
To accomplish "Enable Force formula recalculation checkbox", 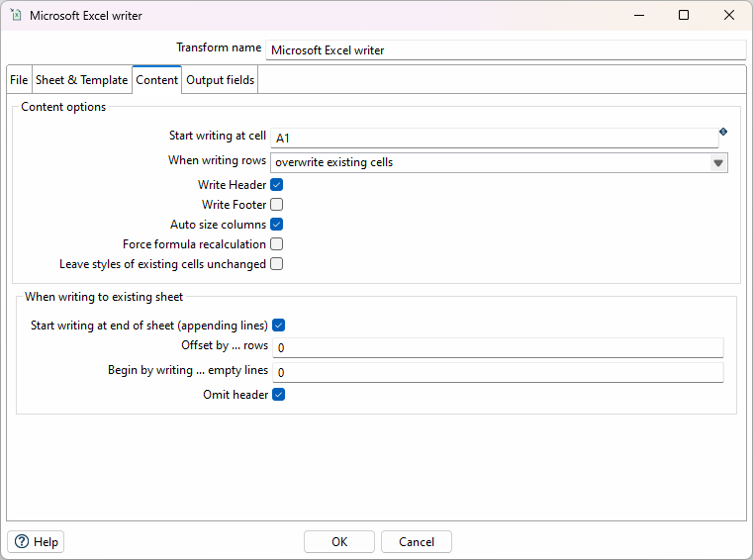I will click(x=277, y=244).
